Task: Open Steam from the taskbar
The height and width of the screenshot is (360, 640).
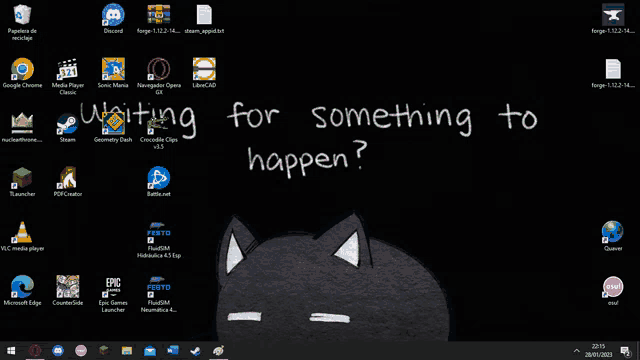Action: (x=196, y=351)
